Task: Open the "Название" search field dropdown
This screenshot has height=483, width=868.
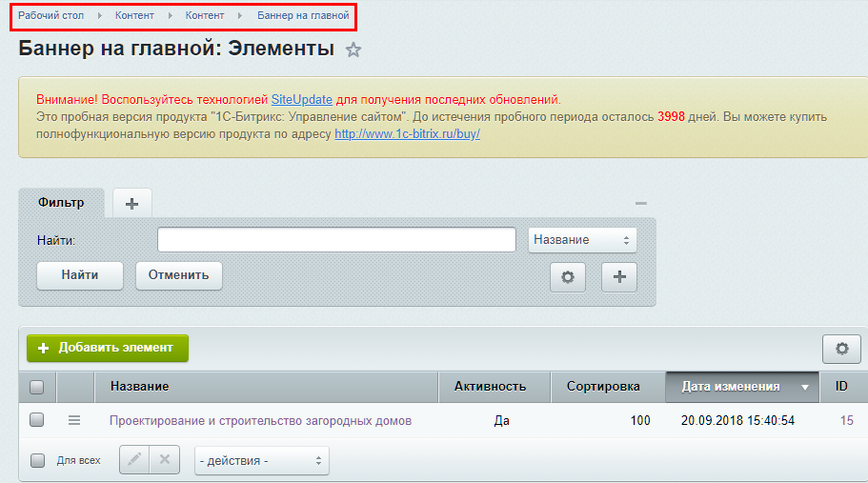Action: pyautogui.click(x=582, y=240)
